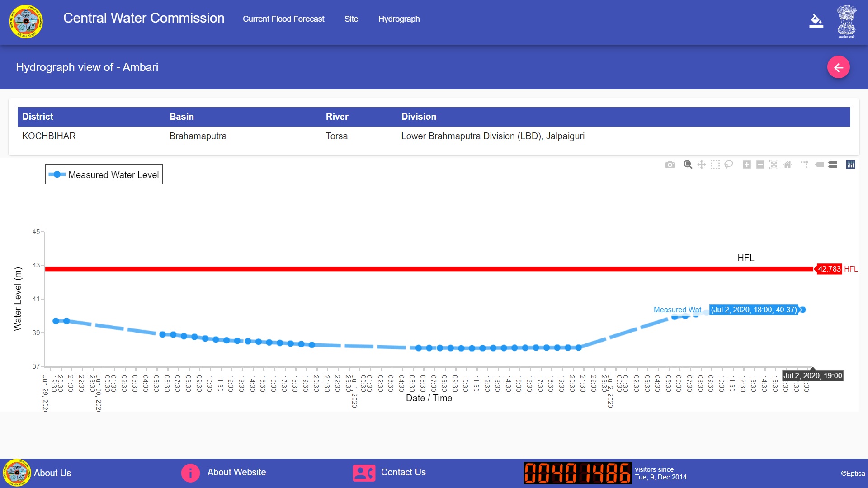Click the pink back arrow button
The height and width of the screenshot is (488, 868).
(838, 67)
